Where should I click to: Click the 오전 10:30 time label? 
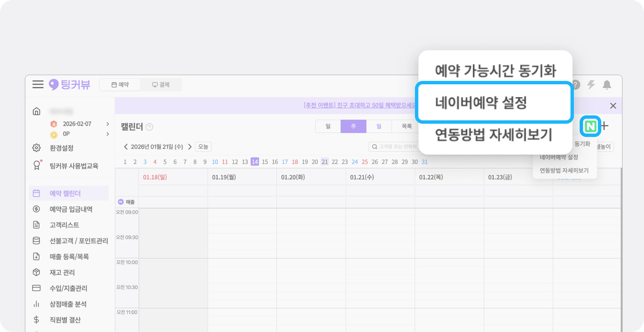point(127,287)
